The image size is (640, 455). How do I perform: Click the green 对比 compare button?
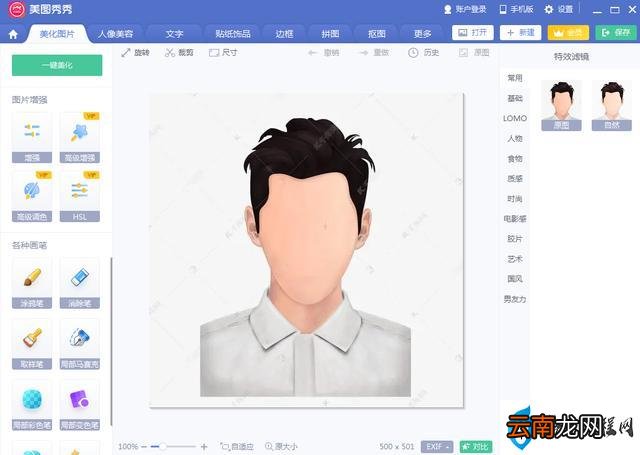click(x=476, y=447)
